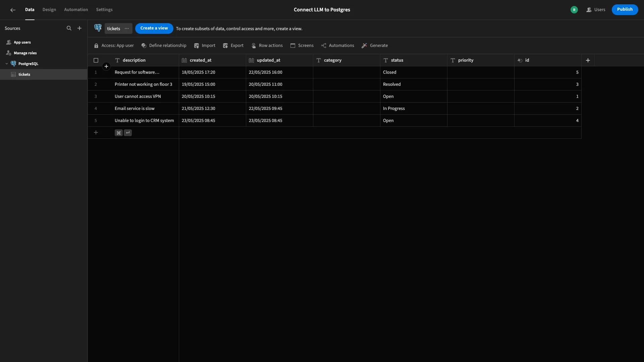Switch to the Automation tab

click(76, 10)
